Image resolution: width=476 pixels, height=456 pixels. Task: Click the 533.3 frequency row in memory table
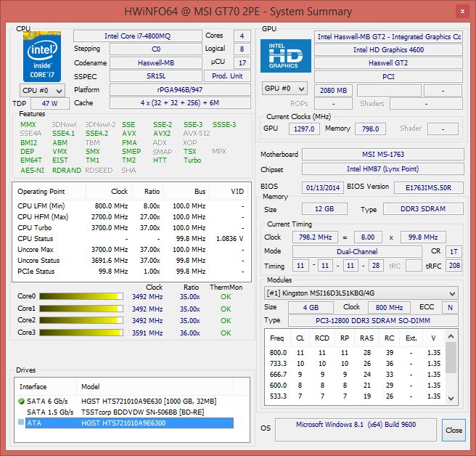pyautogui.click(x=355, y=396)
